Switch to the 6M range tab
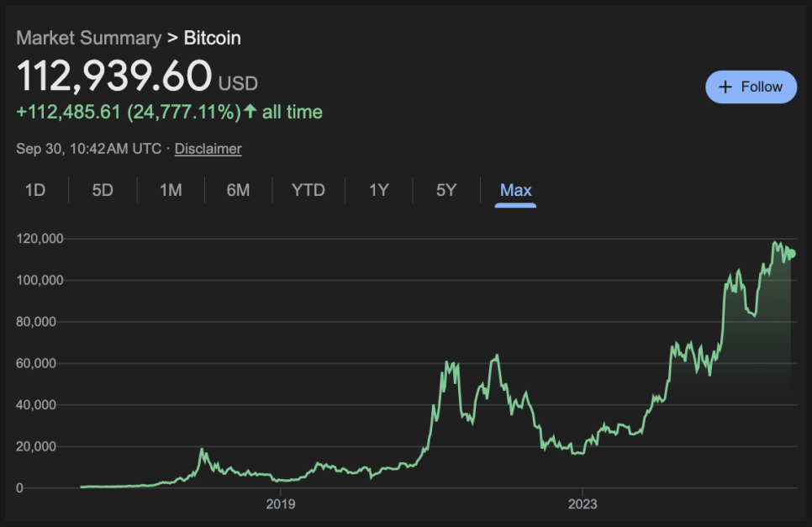Viewport: 812px width, 527px height. [238, 190]
